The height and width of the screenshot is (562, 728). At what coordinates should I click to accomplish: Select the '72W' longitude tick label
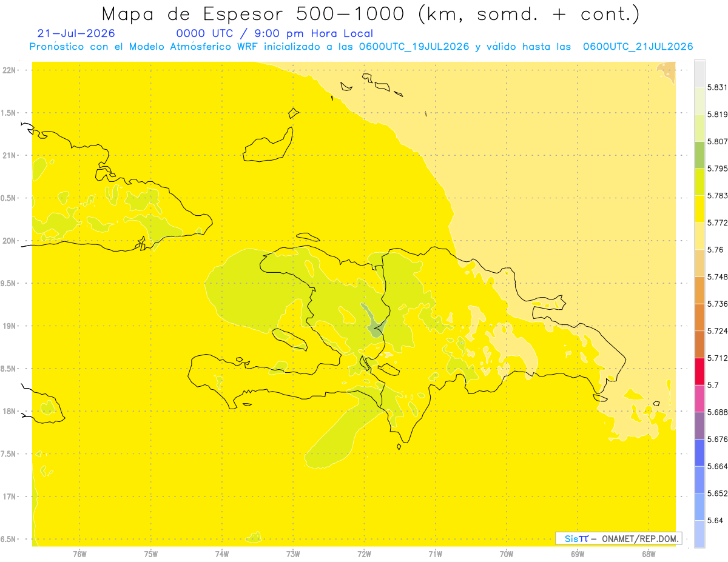364,554
